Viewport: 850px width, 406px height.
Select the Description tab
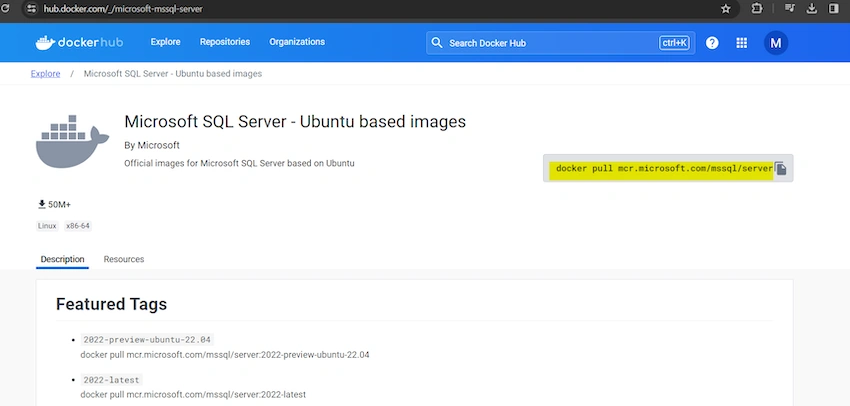[62, 259]
